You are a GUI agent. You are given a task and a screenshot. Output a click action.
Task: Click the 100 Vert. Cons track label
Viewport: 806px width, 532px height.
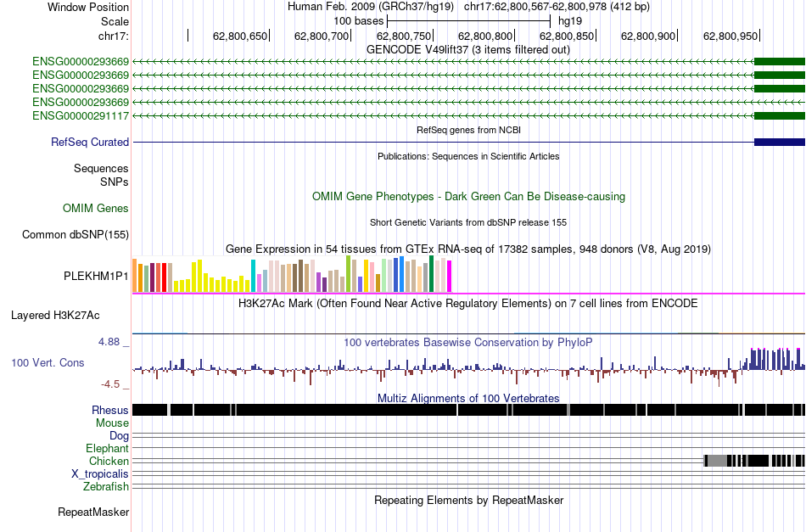(48, 363)
